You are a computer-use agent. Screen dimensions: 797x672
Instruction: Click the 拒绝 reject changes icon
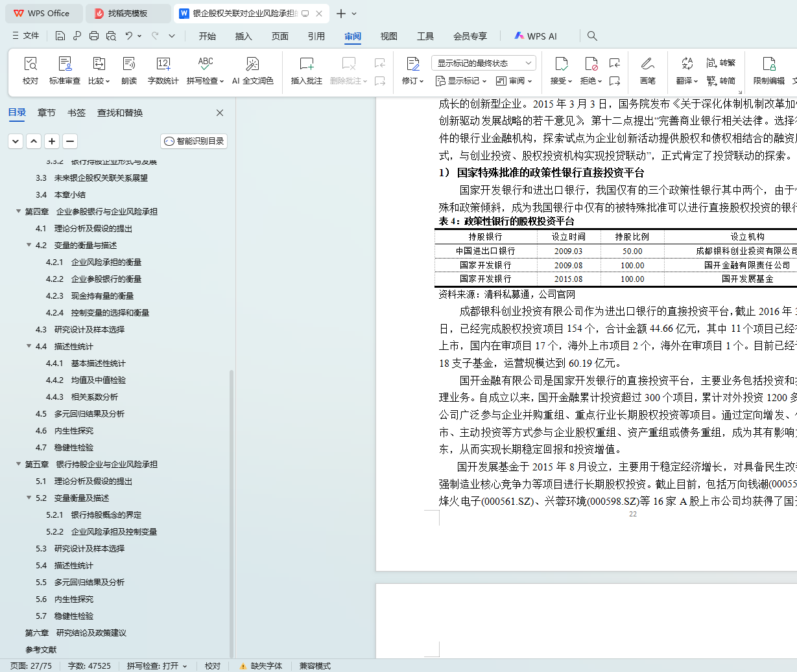click(591, 64)
